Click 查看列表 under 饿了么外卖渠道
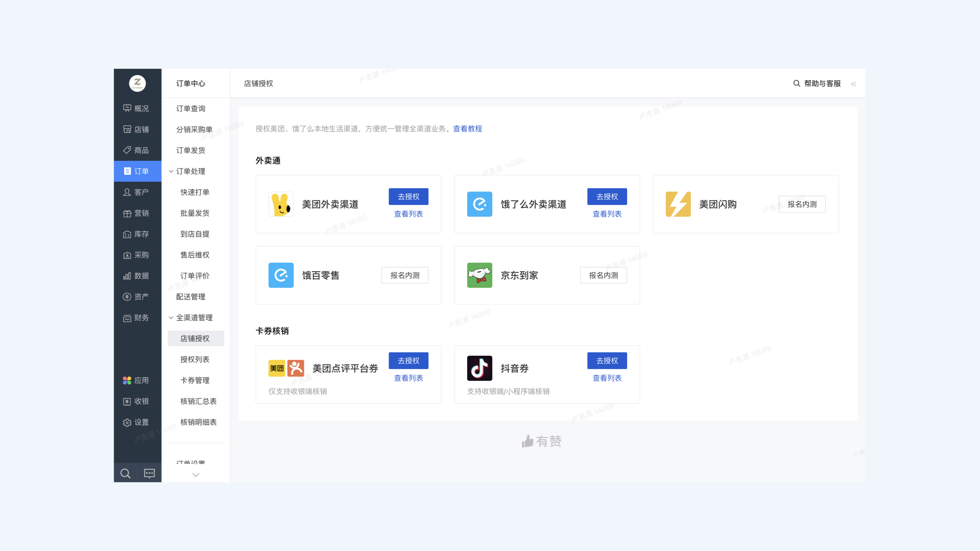The height and width of the screenshot is (551, 980). pos(607,214)
